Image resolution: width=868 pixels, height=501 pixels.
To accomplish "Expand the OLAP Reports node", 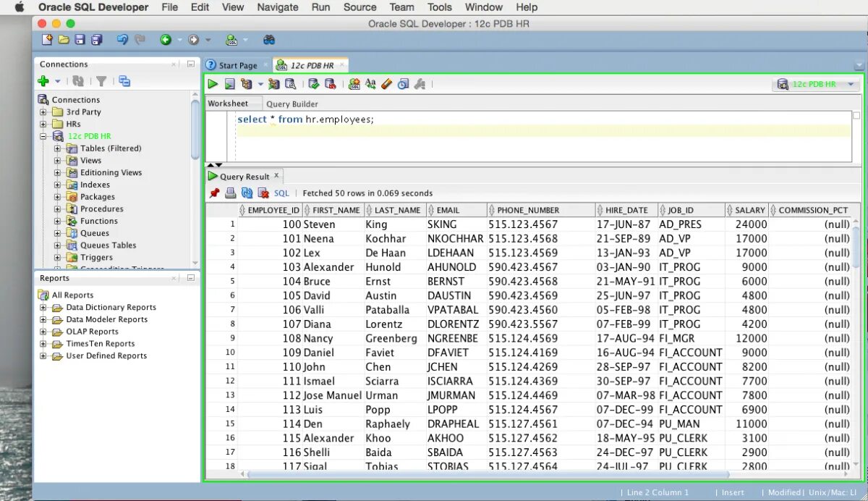I will coord(43,332).
